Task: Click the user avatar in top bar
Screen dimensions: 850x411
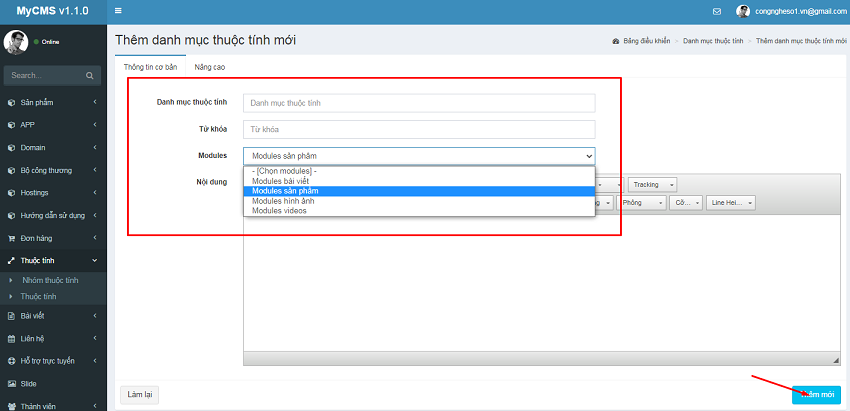Action: [743, 12]
